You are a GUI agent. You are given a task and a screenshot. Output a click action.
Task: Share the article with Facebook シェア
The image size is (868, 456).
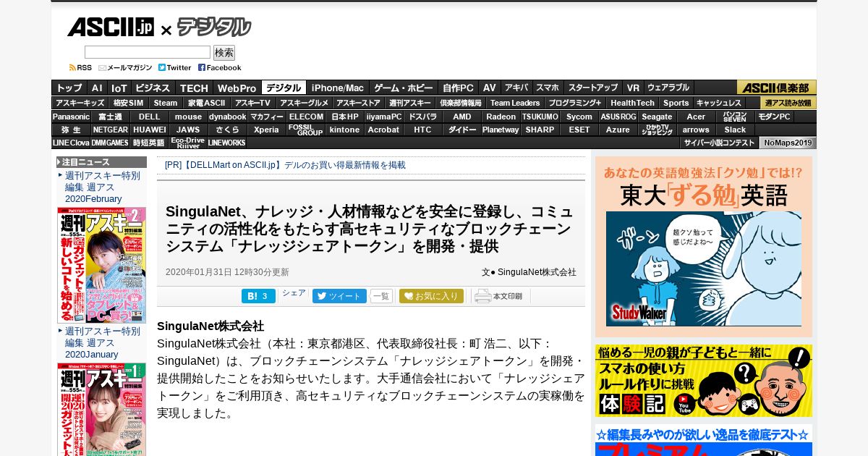(294, 293)
